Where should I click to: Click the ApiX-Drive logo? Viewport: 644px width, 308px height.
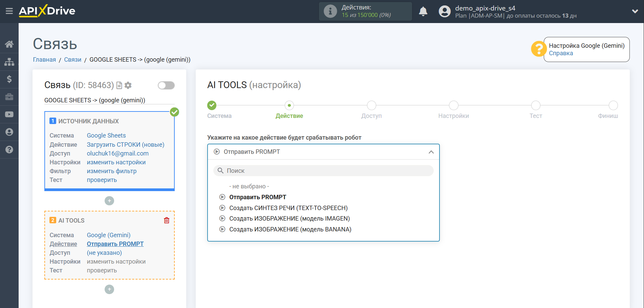[47, 11]
